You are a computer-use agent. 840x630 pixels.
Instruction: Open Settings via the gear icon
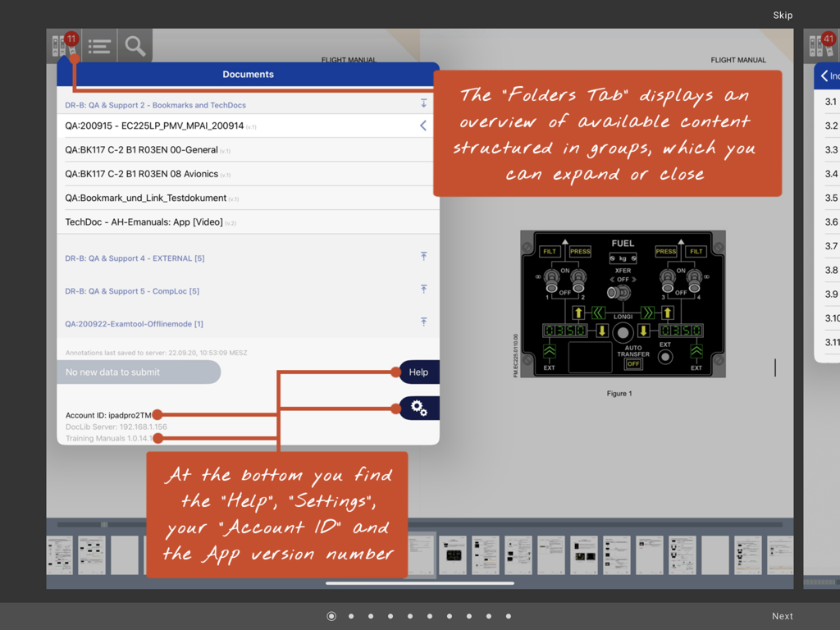(419, 408)
